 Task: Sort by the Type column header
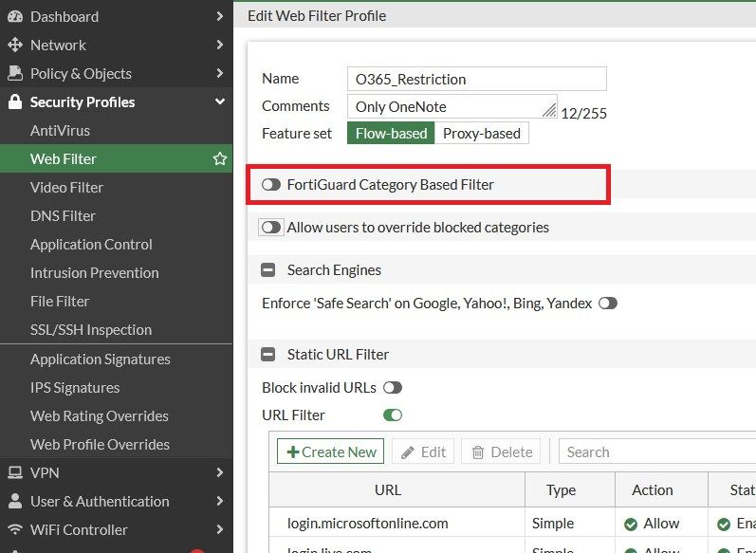coord(570,489)
